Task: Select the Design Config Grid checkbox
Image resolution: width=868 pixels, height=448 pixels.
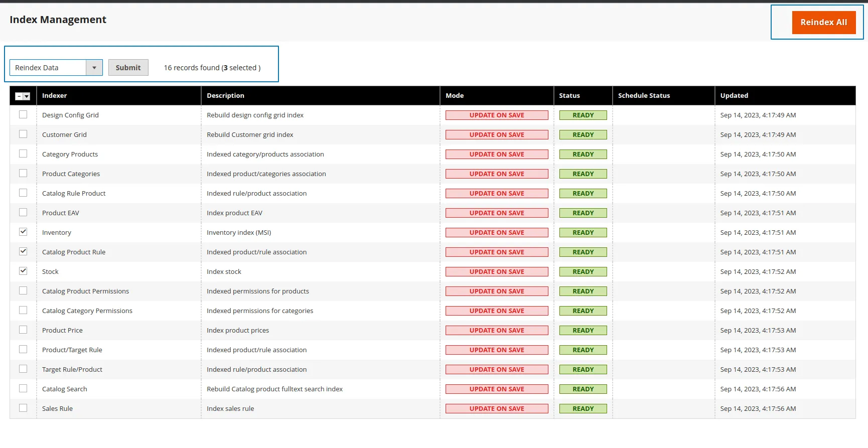Action: click(x=23, y=114)
